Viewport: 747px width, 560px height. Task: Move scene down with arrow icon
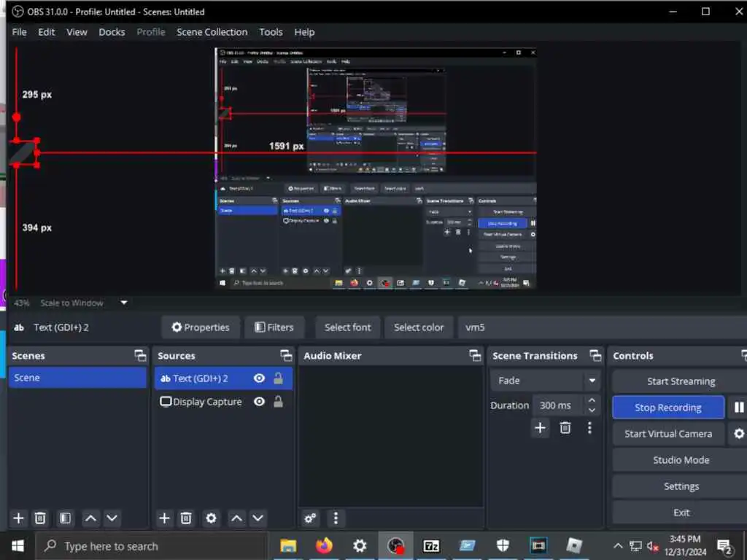112,518
